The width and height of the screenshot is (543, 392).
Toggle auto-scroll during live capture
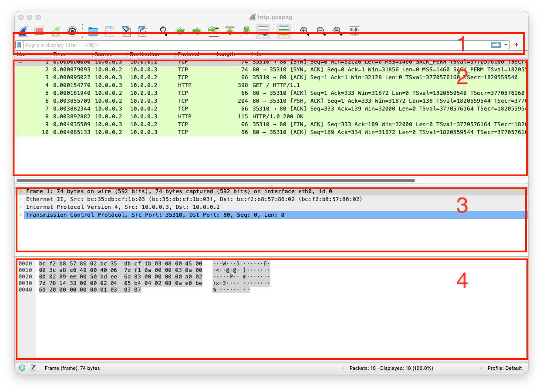[263, 31]
